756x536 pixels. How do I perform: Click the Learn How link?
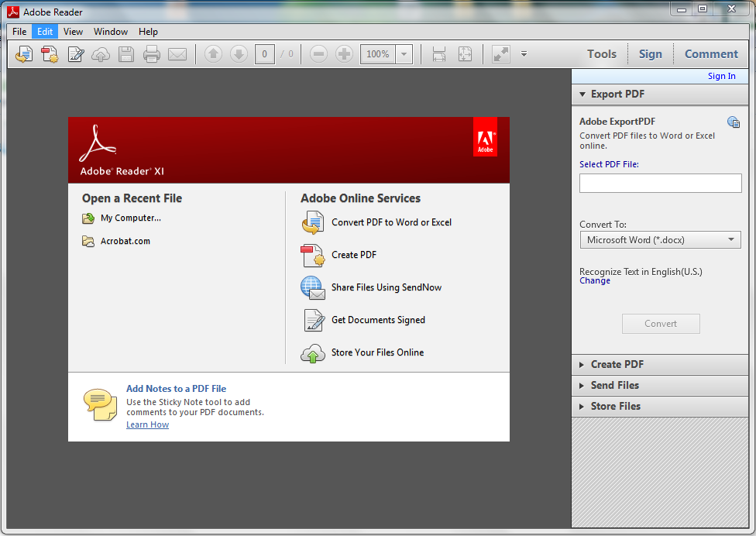point(147,424)
